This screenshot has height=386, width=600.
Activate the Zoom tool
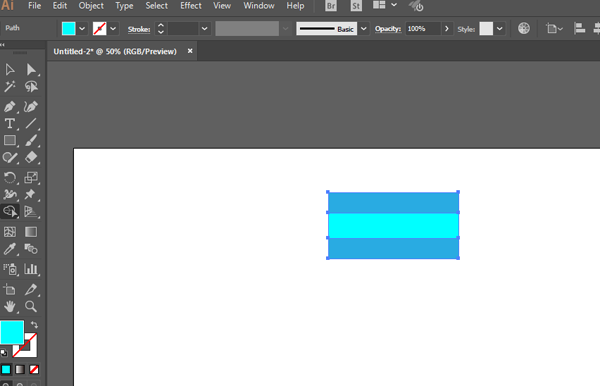[31, 306]
